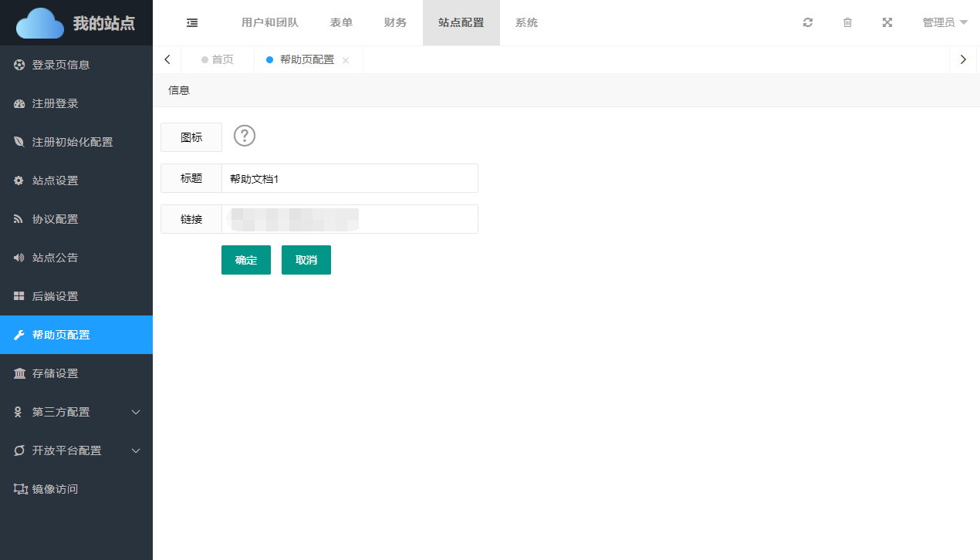This screenshot has width=980, height=560.
Task: Toggle fullscreen with the expand icon
Action: tap(887, 23)
